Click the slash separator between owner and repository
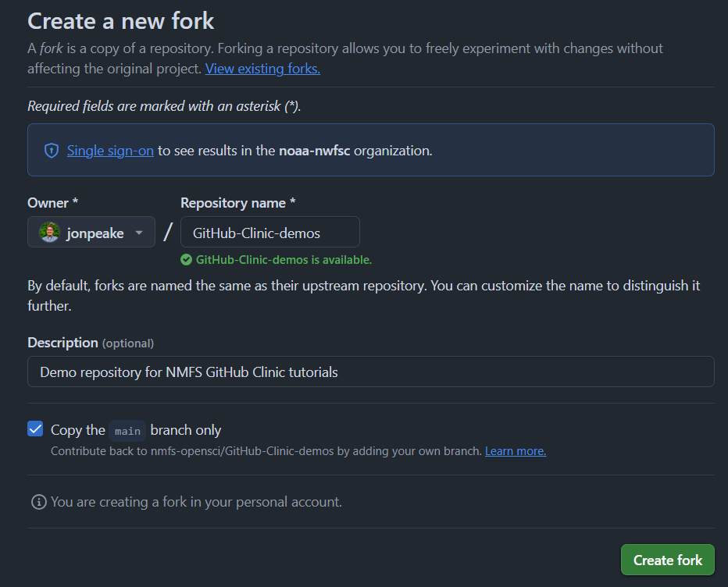Screen dimensions: 728x587 click(x=168, y=232)
